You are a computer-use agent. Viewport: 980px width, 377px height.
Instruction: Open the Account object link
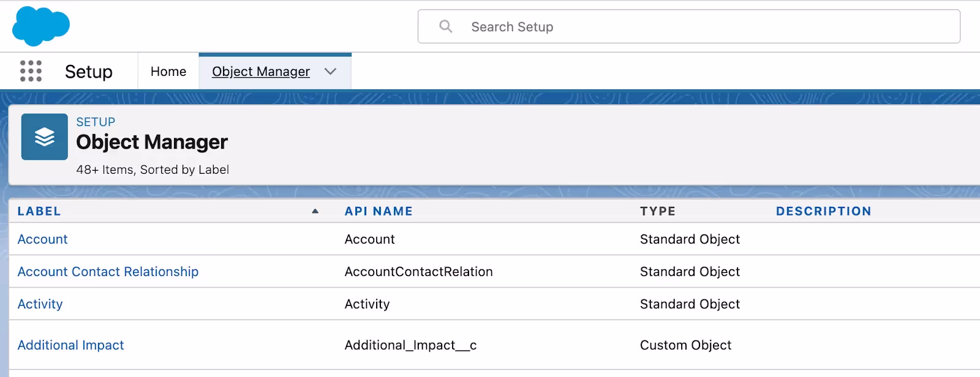pyautogui.click(x=42, y=239)
